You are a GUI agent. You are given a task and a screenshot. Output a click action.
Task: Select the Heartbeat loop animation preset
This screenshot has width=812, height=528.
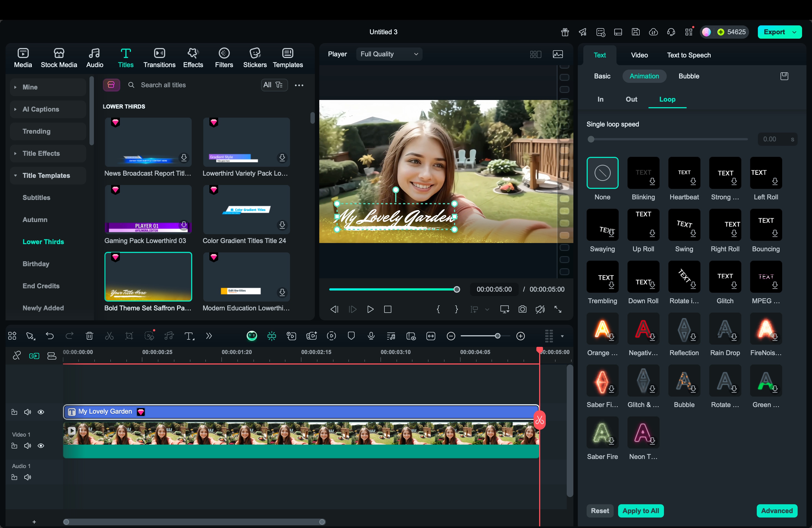point(684,173)
